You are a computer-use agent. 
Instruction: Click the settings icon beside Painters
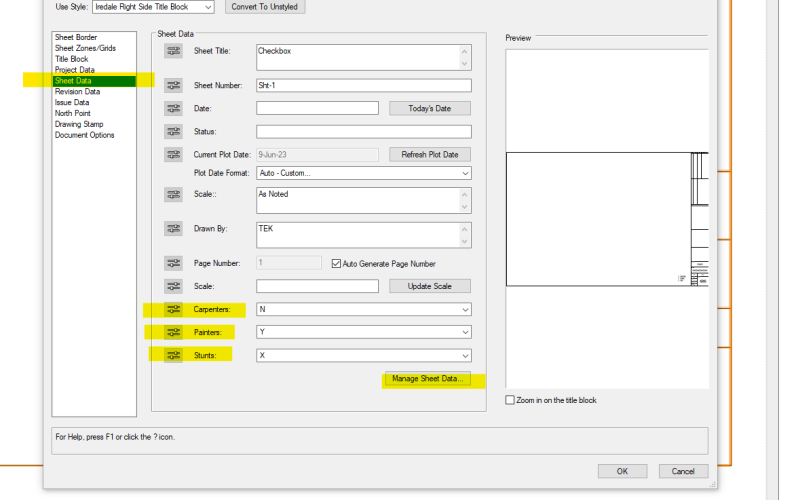coord(174,332)
